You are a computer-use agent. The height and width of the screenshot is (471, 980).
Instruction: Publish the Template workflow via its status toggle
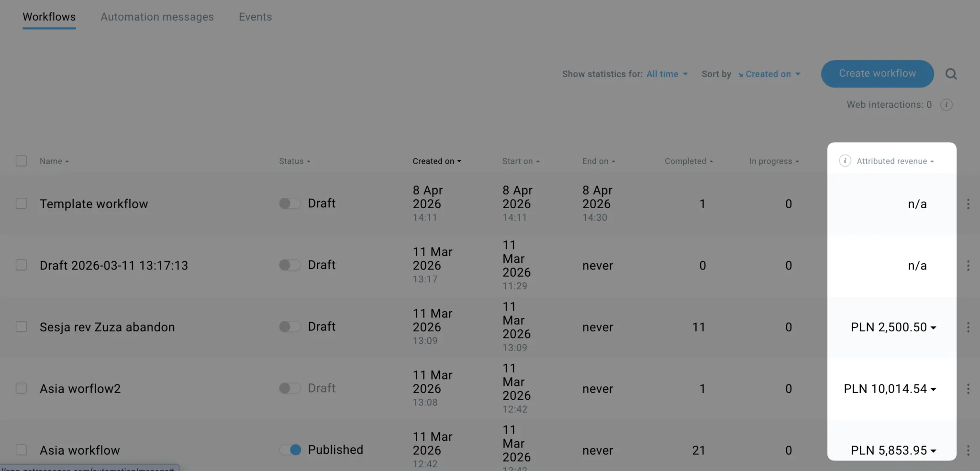pyautogui.click(x=290, y=203)
